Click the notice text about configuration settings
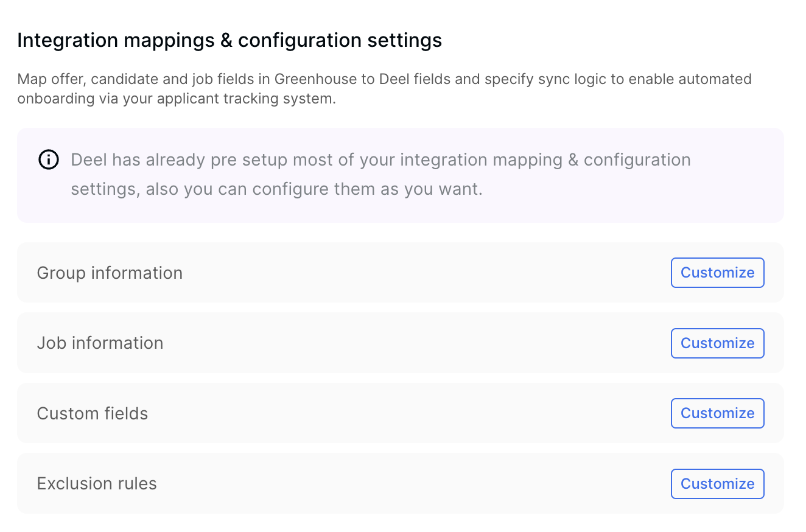Image resolution: width=806 pixels, height=532 pixels. click(381, 174)
